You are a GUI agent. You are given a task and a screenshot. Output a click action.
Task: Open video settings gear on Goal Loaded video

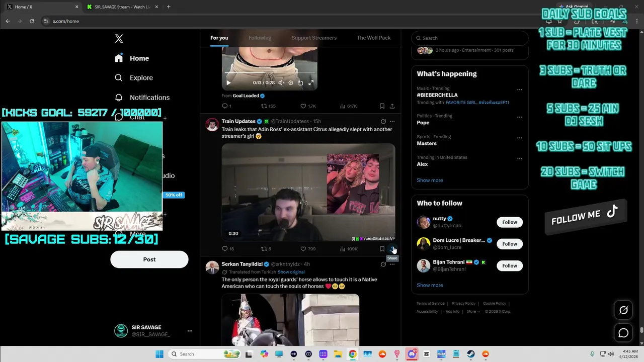point(291,82)
